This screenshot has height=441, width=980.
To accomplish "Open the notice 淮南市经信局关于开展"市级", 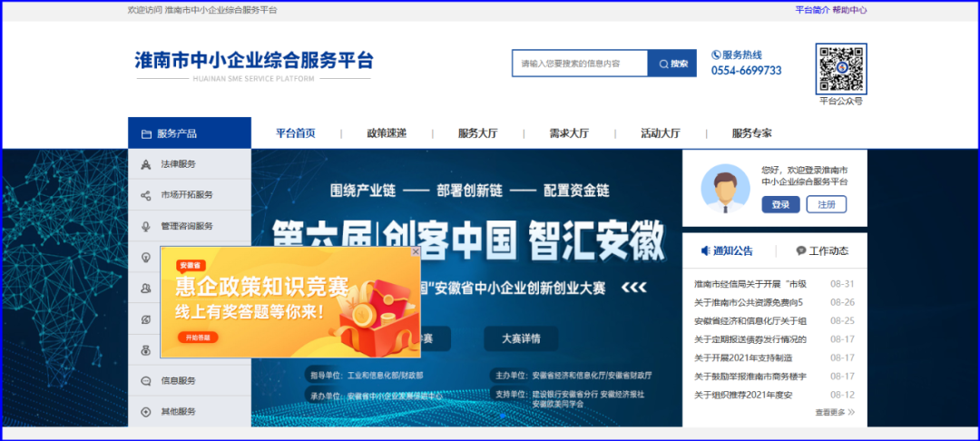I will coord(750,284).
